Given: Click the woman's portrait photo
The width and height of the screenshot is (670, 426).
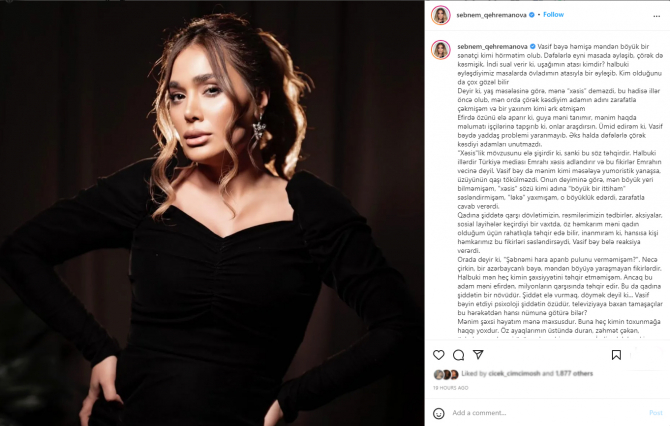Looking at the screenshot, I should 212,214.
